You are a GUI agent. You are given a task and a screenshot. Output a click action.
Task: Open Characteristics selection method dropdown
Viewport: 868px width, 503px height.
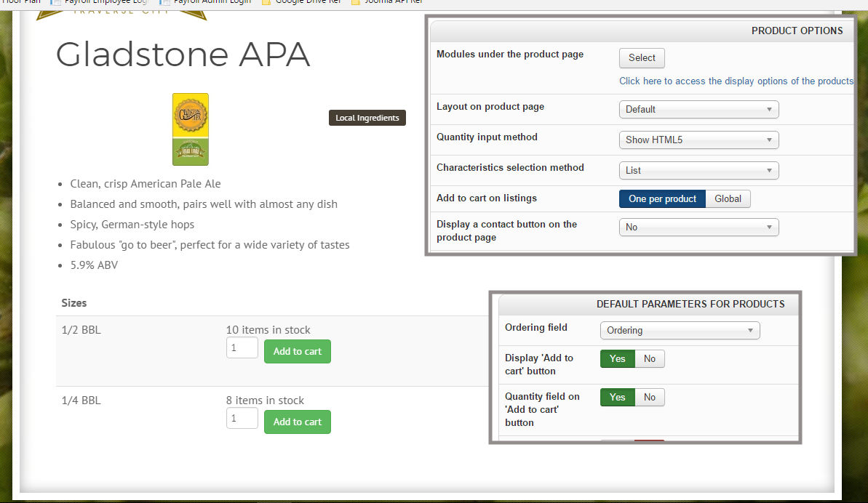coord(698,170)
